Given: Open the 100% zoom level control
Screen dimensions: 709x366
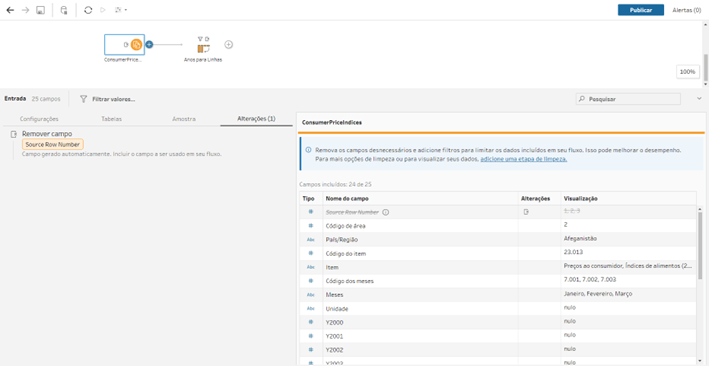Looking at the screenshot, I should pos(687,71).
